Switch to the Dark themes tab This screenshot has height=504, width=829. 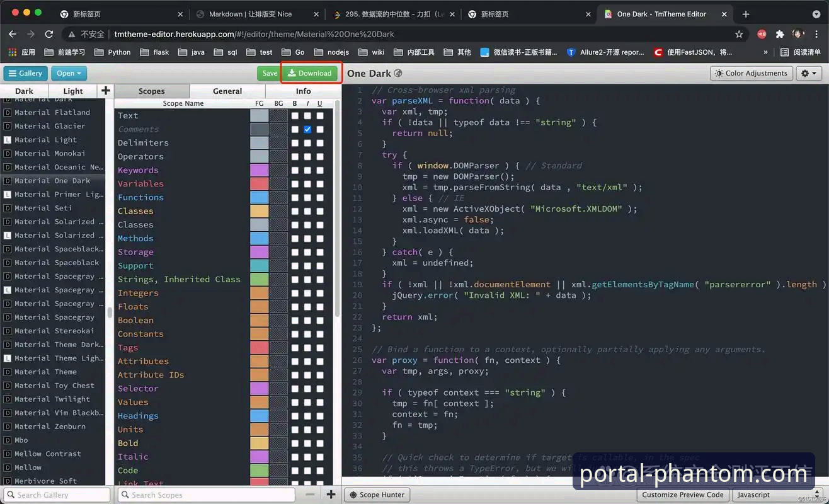pyautogui.click(x=24, y=91)
